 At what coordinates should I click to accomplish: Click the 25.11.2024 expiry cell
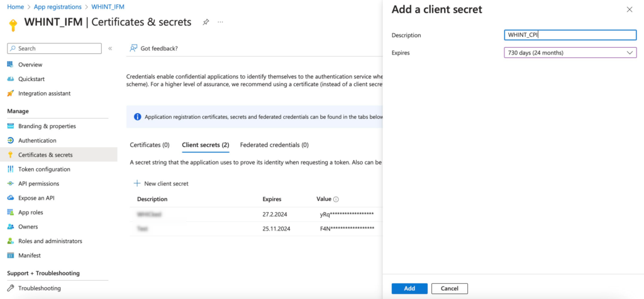point(277,229)
